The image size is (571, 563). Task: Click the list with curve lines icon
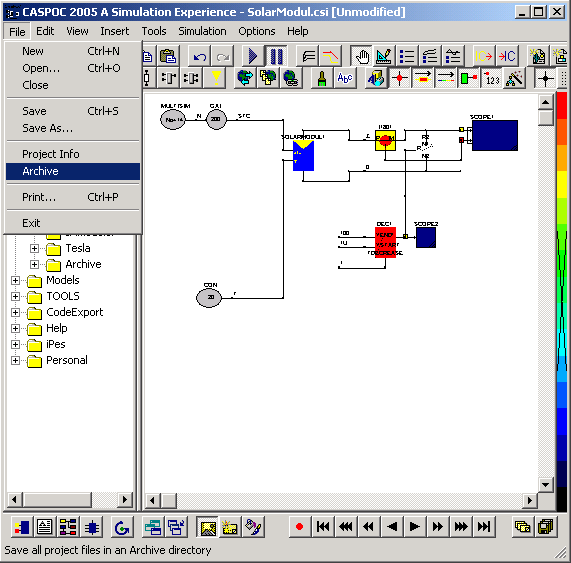430,56
